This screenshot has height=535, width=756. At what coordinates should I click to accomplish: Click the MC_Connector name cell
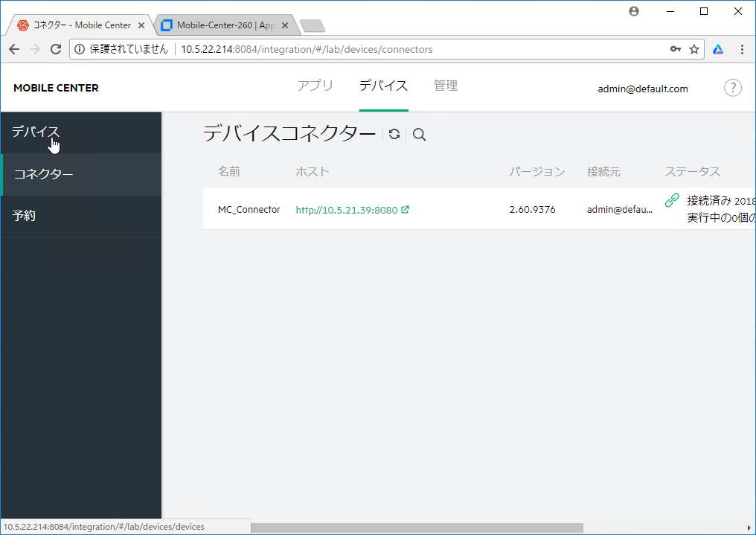click(x=249, y=210)
